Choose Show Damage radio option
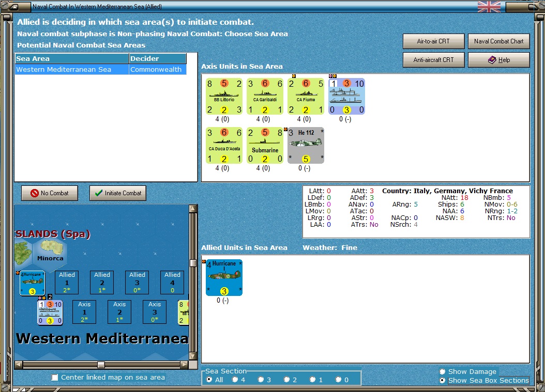545x392 pixels. (443, 372)
